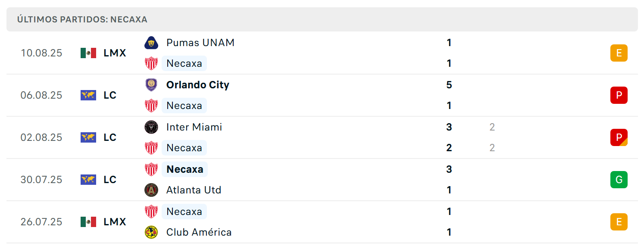Click the Inter Miami club crest
644x249 pixels.
pyautogui.click(x=151, y=127)
